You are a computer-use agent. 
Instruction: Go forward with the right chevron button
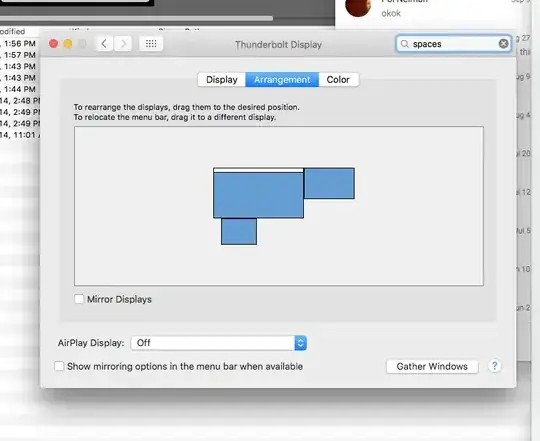click(123, 44)
